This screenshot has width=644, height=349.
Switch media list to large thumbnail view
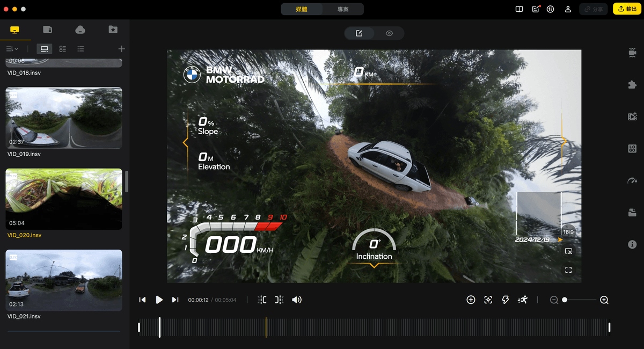pyautogui.click(x=45, y=49)
